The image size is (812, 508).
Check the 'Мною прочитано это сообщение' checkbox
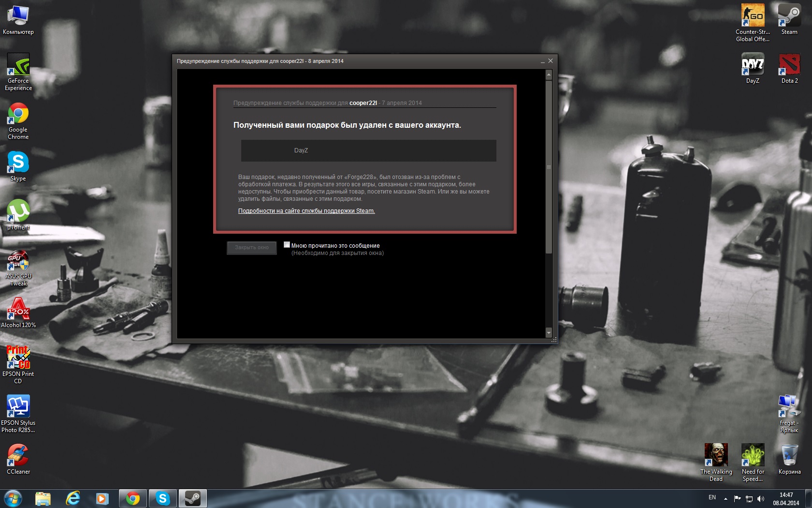287,245
